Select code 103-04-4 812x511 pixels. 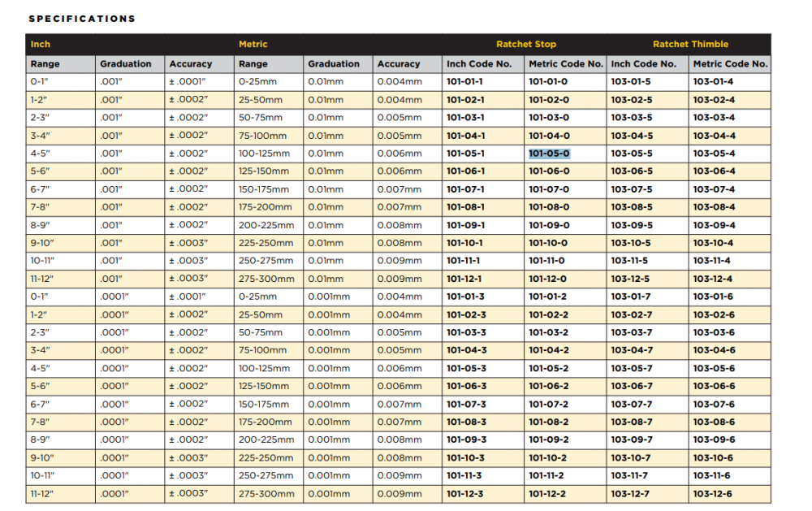714,136
